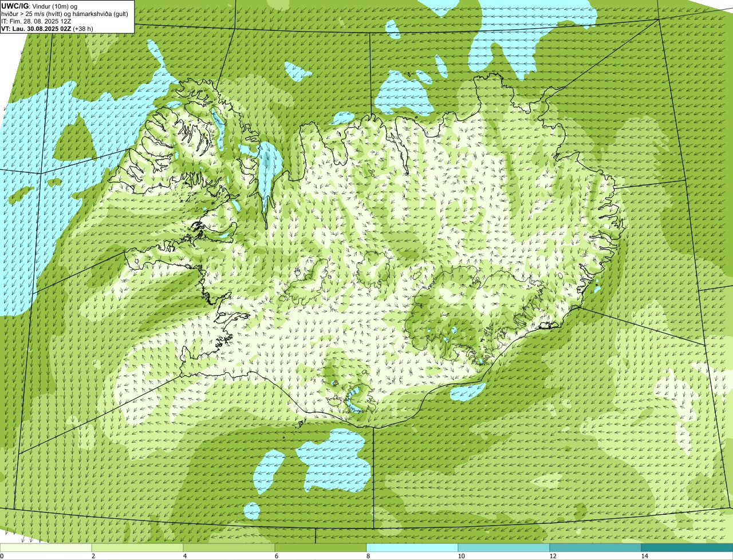
Task: Click the 'IT: Fim. 28. 08. 2025 12Z' line
Action: (36, 21)
